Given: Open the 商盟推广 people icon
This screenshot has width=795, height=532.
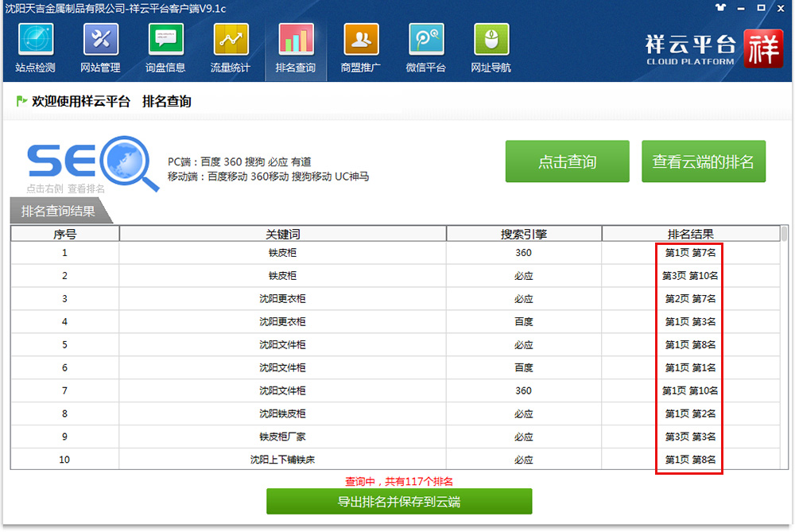Looking at the screenshot, I should pyautogui.click(x=361, y=39).
